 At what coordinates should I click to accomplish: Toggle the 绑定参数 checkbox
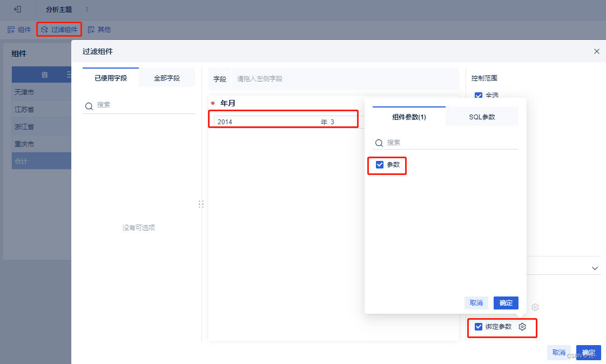coord(479,327)
